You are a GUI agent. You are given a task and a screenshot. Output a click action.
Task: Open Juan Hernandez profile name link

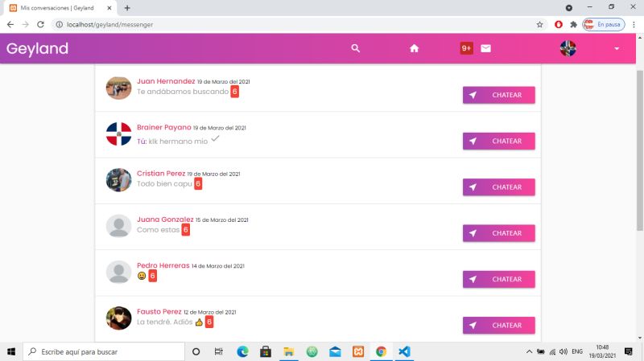pos(166,81)
